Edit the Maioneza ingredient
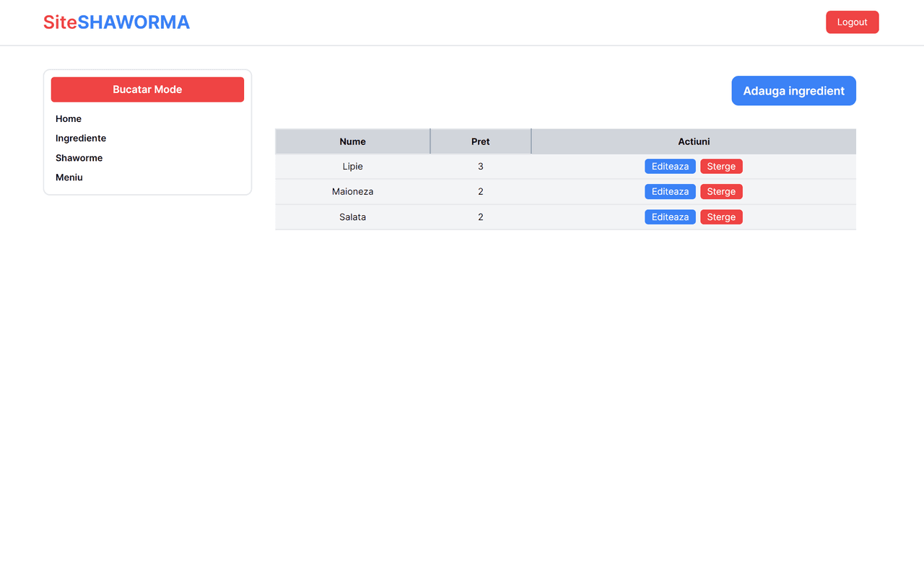Viewport: 924px width, 563px height. coord(670,192)
